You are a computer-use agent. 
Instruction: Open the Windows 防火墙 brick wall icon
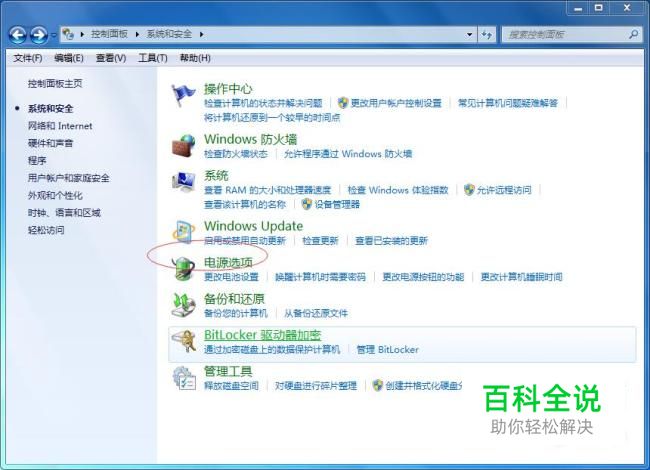(x=183, y=145)
